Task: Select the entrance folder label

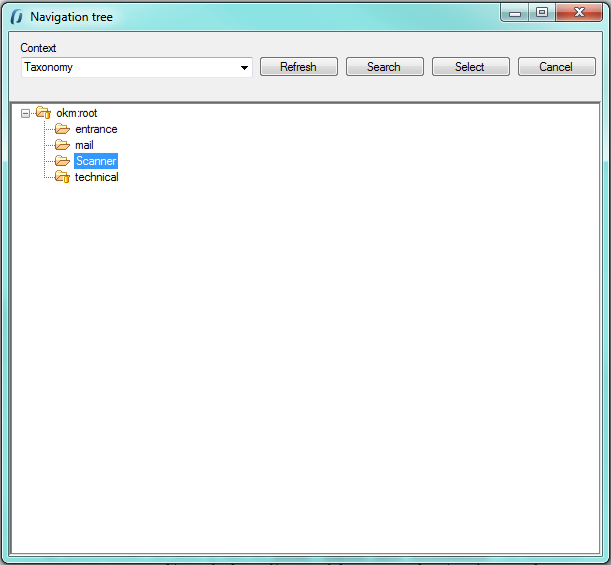Action: coord(96,129)
